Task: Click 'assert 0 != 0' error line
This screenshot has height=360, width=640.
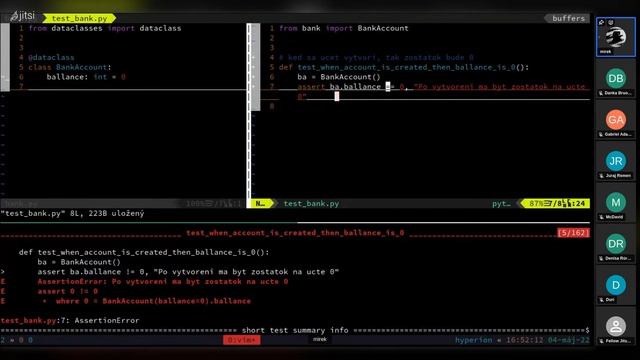Action: pyautogui.click(x=68, y=291)
